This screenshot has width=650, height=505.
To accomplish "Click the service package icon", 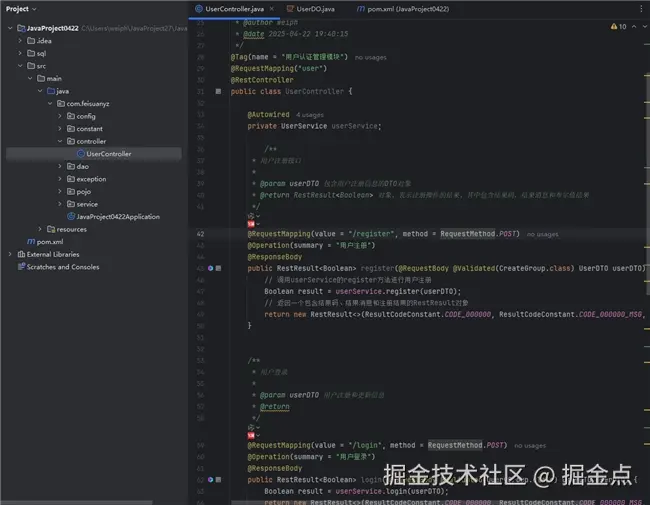I will pos(71,204).
